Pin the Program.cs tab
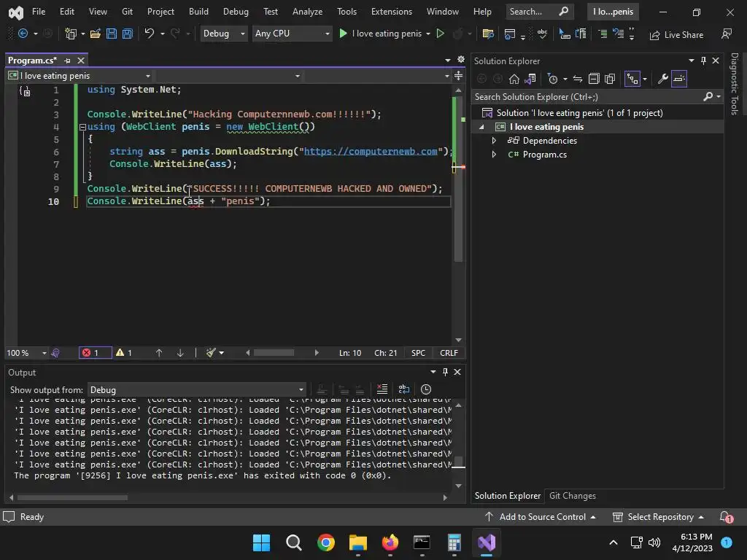Screen dimensions: 747x560 (x=67, y=61)
